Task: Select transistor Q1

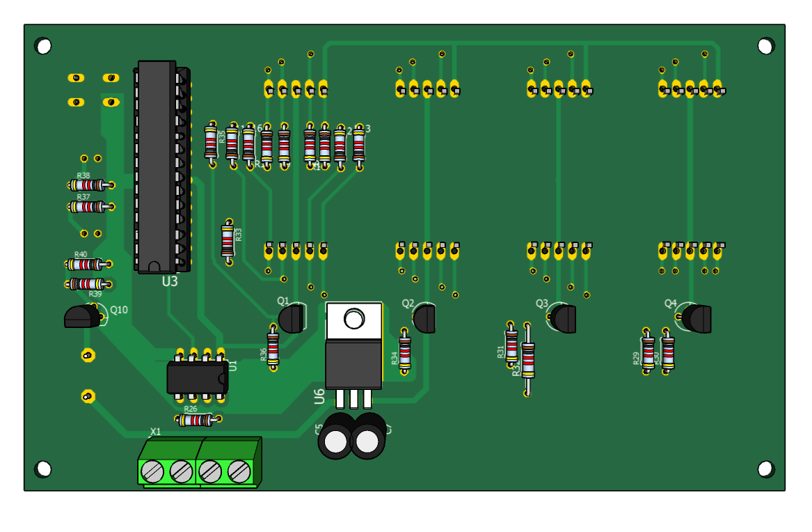Action: pyautogui.click(x=291, y=319)
